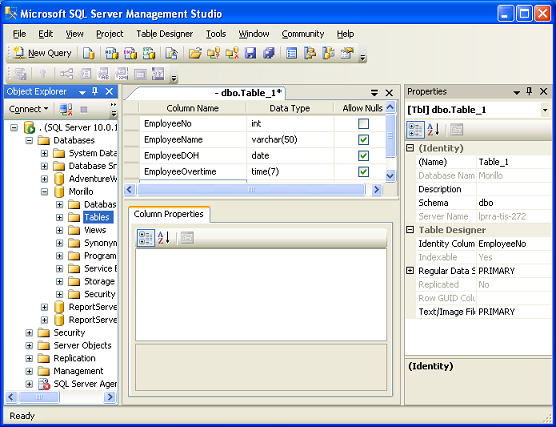Screen dimensions: 556x427
Task: Expand the Management node
Action: click(x=29, y=371)
